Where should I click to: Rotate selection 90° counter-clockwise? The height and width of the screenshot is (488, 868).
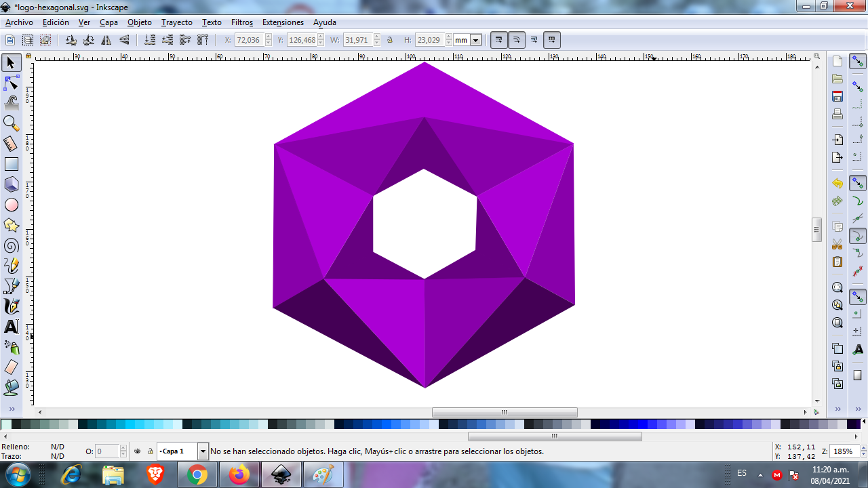pyautogui.click(x=71, y=40)
